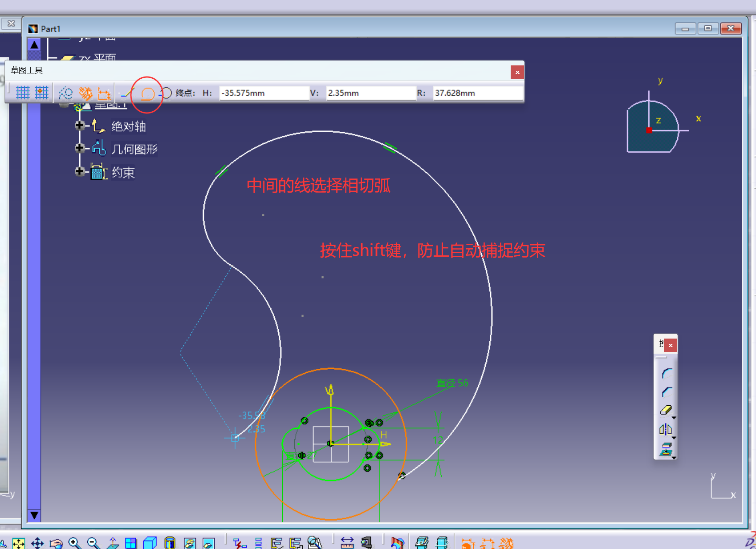Click the R radius value field

pos(478,93)
